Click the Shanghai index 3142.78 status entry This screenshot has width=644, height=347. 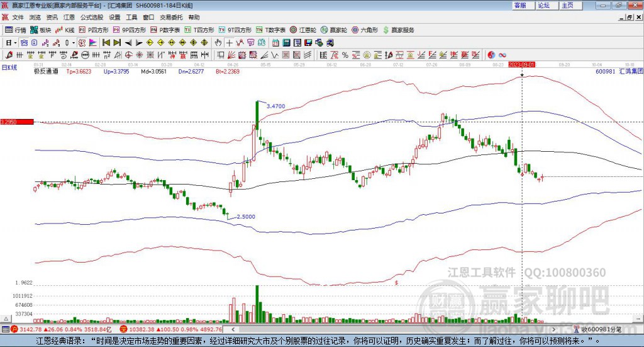pyautogui.click(x=61, y=329)
